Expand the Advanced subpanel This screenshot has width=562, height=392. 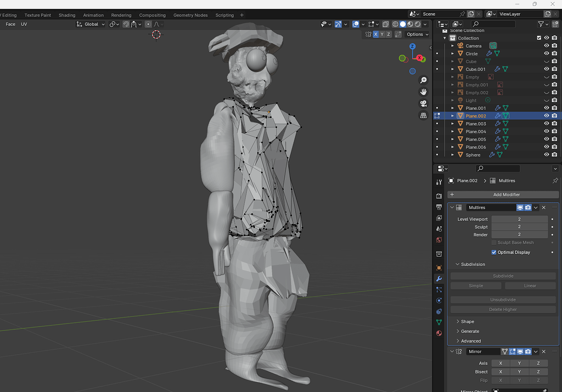(458, 341)
